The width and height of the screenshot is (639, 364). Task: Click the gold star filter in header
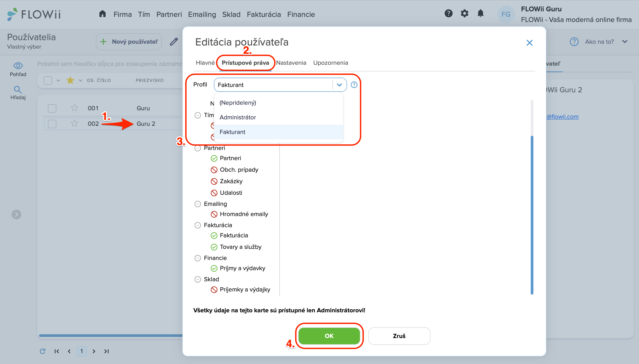coord(70,80)
